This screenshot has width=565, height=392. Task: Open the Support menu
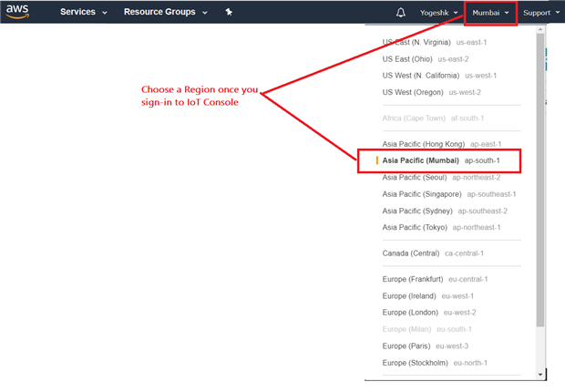[541, 13]
